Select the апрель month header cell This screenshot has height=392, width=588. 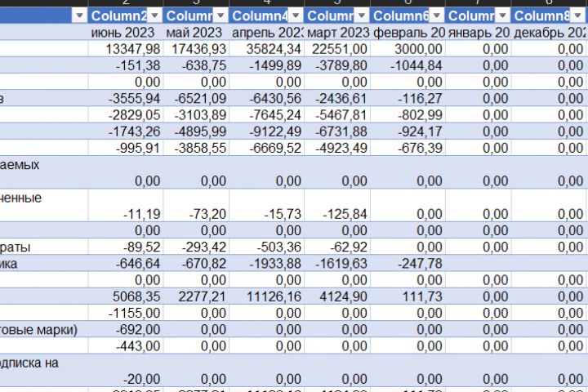(x=266, y=33)
